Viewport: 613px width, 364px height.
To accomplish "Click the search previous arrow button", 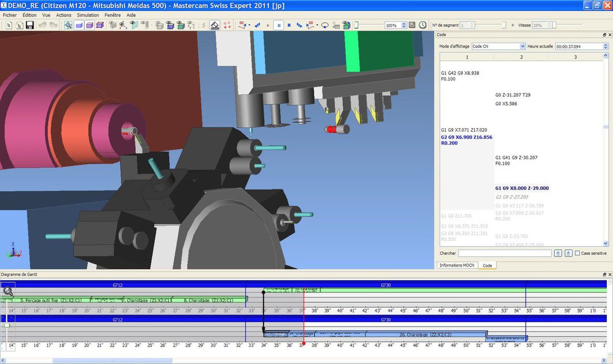I will tap(558, 253).
